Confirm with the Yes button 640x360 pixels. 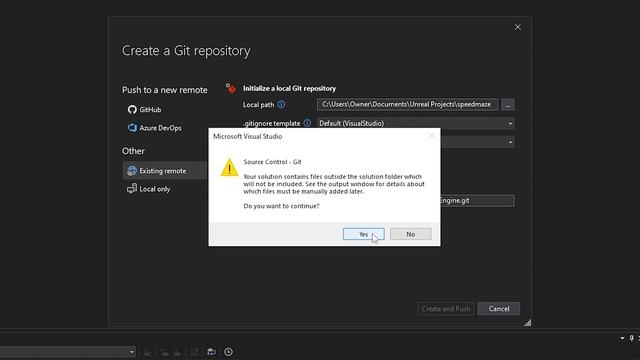[363, 234]
